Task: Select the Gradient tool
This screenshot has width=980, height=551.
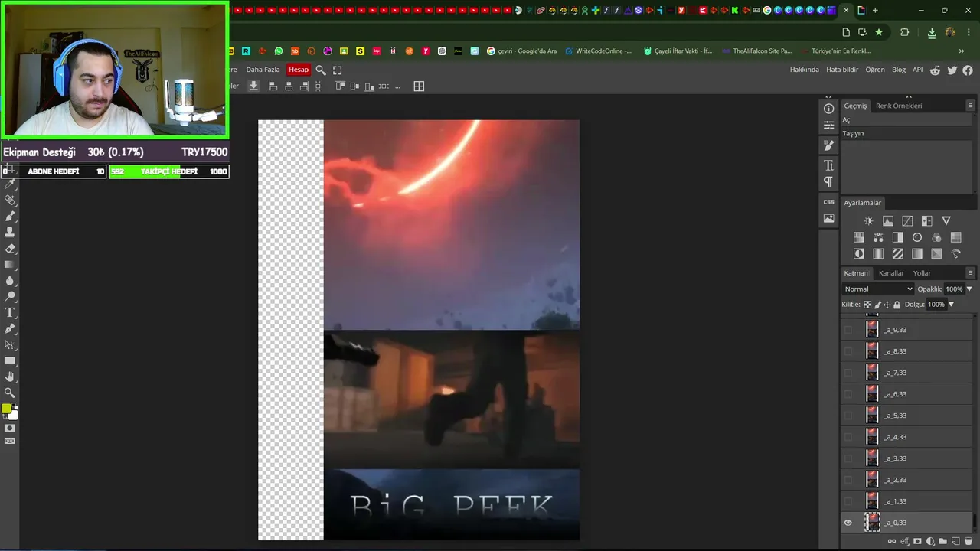Action: [10, 264]
